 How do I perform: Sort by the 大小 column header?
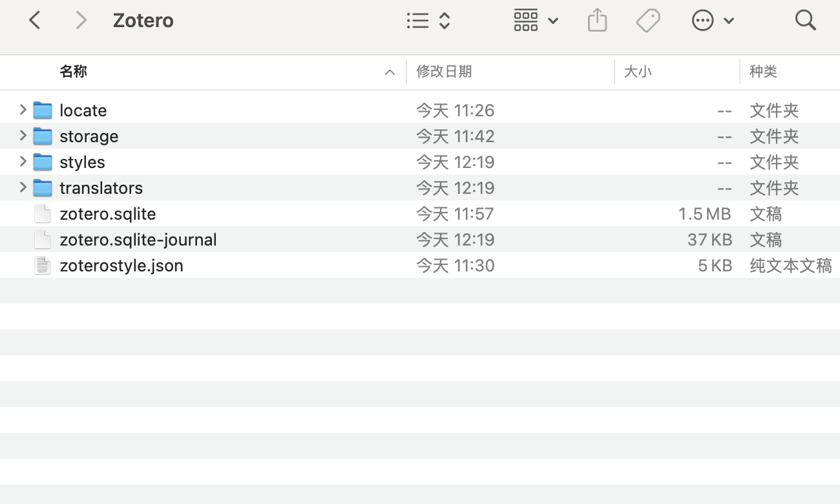point(638,72)
